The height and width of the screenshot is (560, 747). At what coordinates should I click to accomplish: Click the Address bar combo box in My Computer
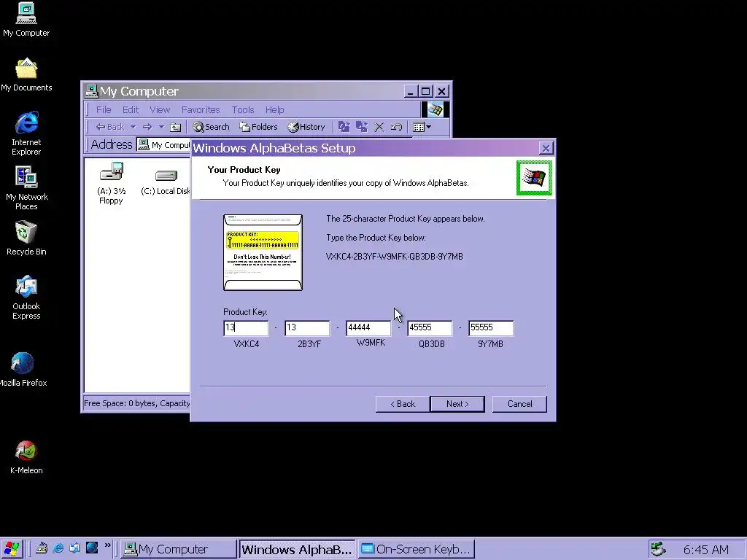(163, 145)
